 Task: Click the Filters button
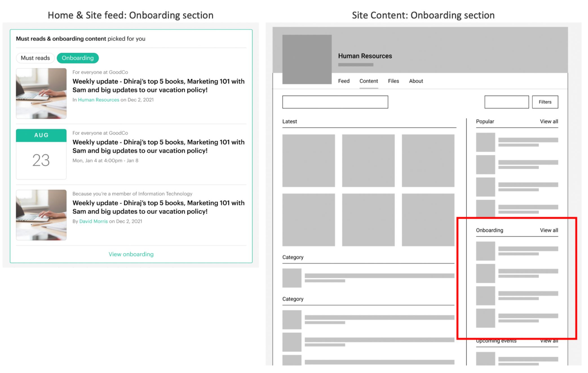point(545,102)
